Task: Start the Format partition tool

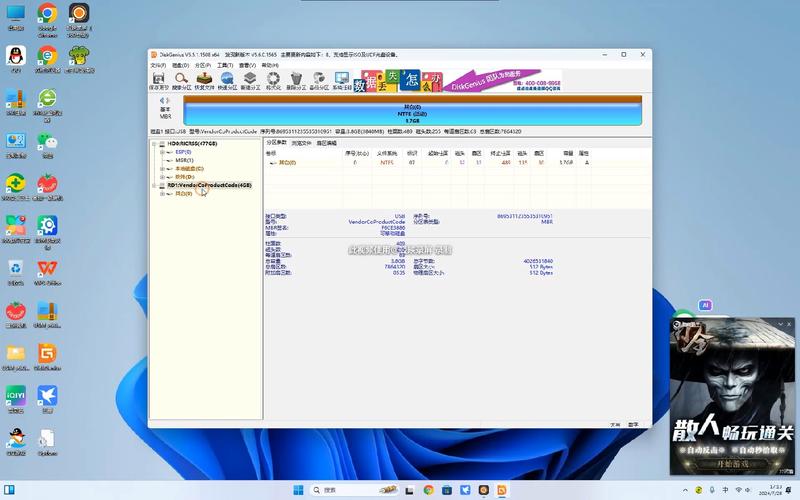Action: [x=273, y=81]
